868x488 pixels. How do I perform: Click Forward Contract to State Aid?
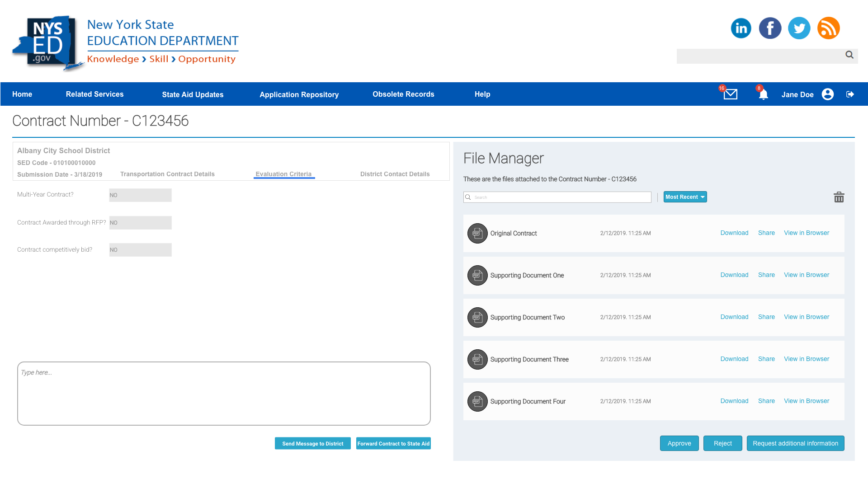pyautogui.click(x=393, y=444)
